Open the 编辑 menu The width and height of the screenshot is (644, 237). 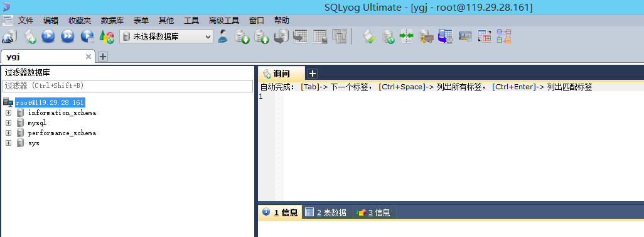point(51,21)
